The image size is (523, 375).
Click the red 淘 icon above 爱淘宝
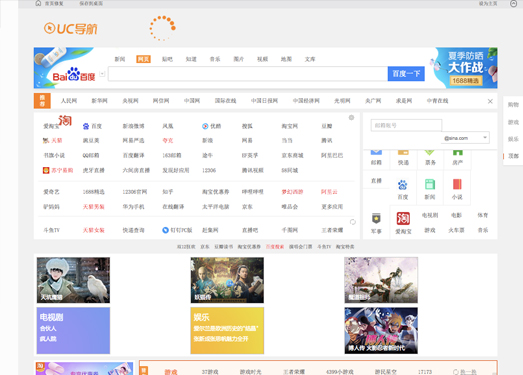(65, 120)
